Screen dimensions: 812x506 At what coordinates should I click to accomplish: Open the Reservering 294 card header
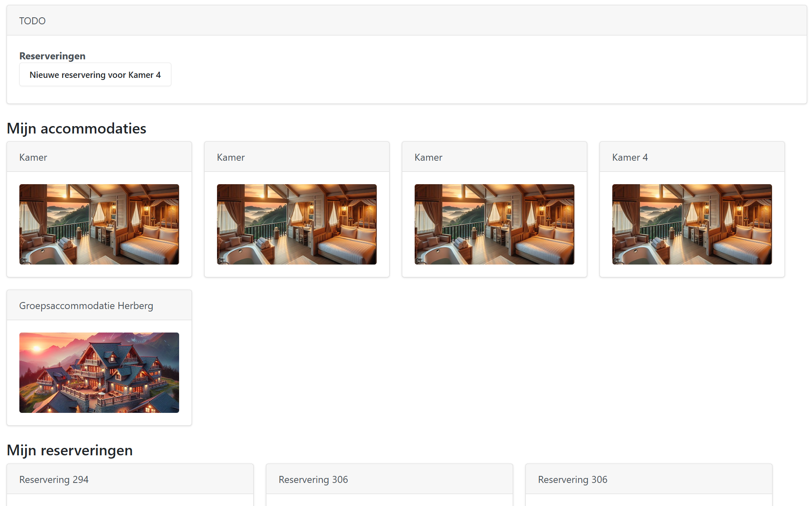pos(54,480)
